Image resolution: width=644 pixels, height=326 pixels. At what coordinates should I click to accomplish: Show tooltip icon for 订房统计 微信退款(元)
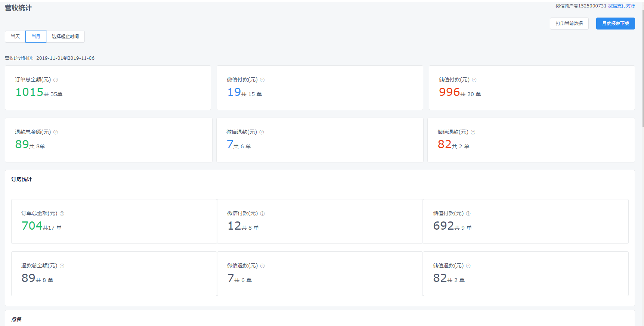262,266
